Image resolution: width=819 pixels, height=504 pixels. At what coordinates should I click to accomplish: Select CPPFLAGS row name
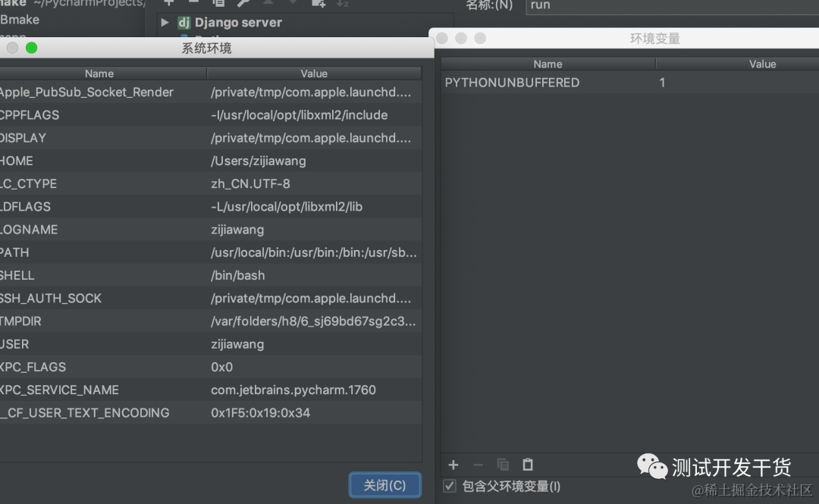[x=30, y=115]
